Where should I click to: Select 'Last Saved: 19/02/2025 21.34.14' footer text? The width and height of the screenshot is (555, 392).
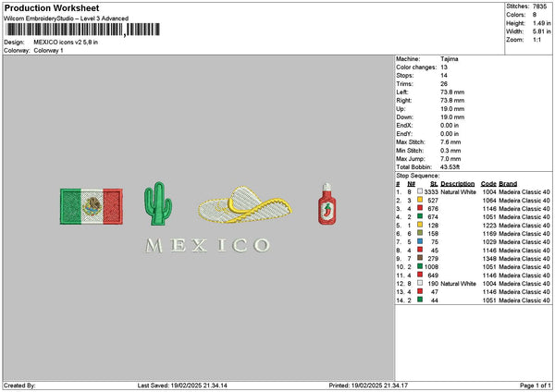click(182, 386)
